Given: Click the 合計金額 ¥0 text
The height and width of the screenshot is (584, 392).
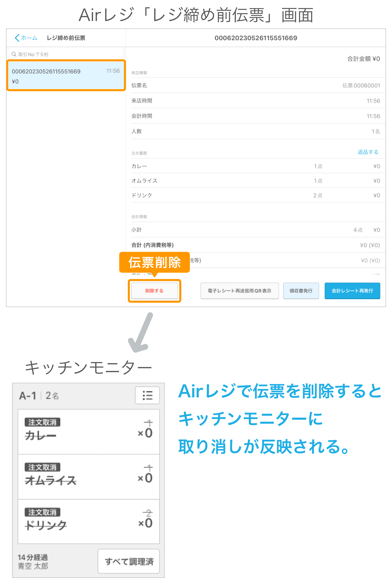Looking at the screenshot, I should click(363, 59).
